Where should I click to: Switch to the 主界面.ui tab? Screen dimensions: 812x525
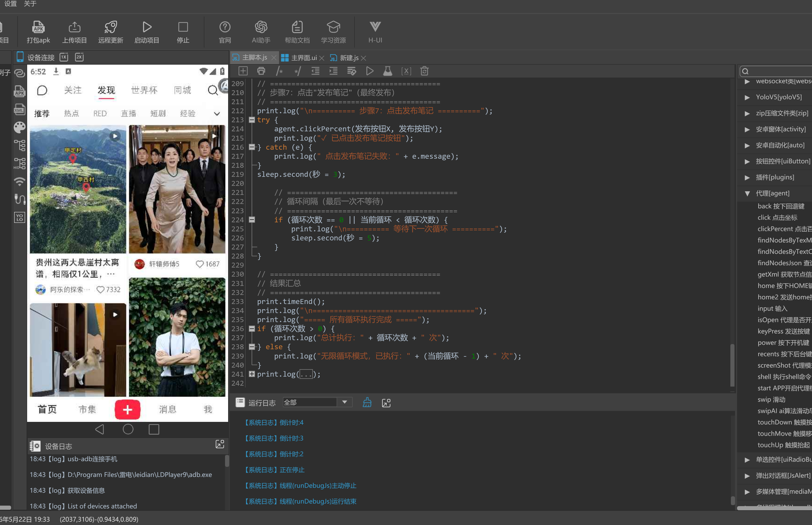299,58
